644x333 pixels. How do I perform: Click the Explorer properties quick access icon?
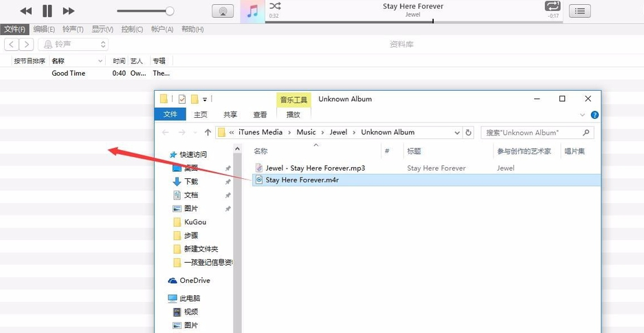pyautogui.click(x=182, y=99)
